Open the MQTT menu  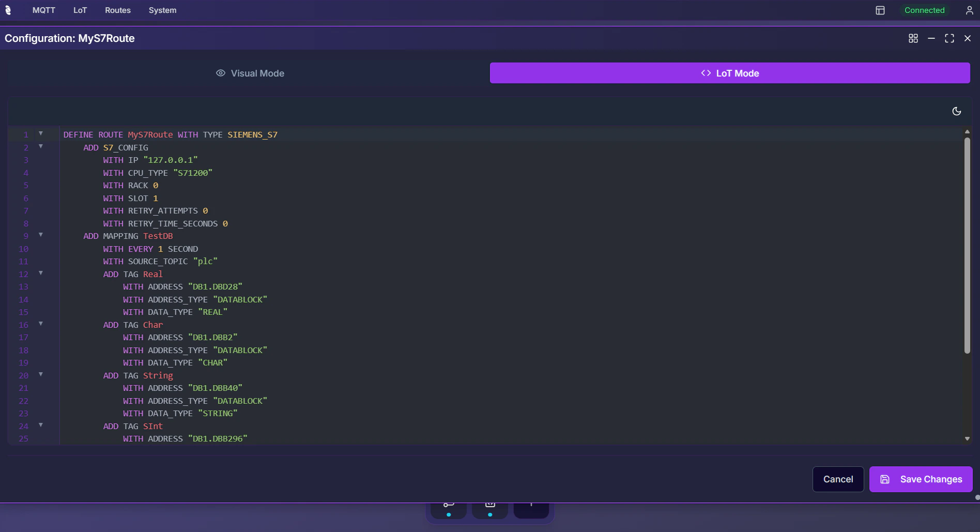coord(44,10)
